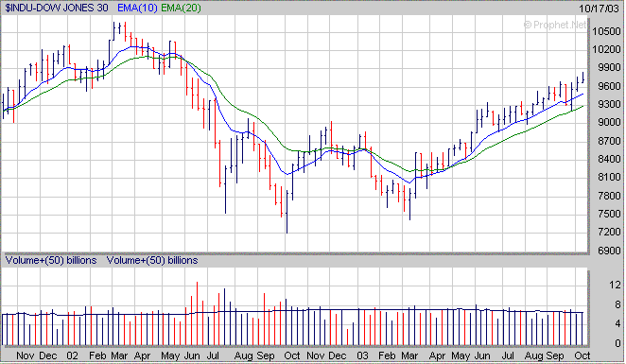Image resolution: width=626 pixels, height=364 pixels.
Task: Click the second Volume+(50) billions label
Action: pos(152,261)
